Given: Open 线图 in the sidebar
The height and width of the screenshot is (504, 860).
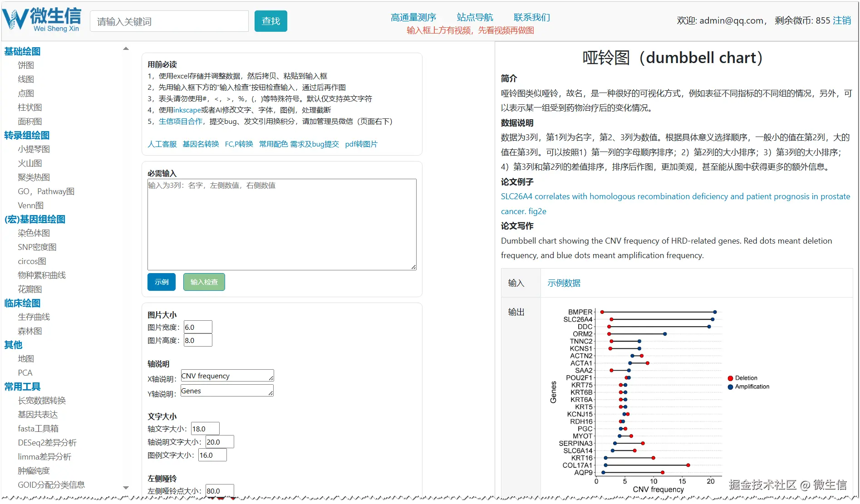Looking at the screenshot, I should [x=26, y=79].
